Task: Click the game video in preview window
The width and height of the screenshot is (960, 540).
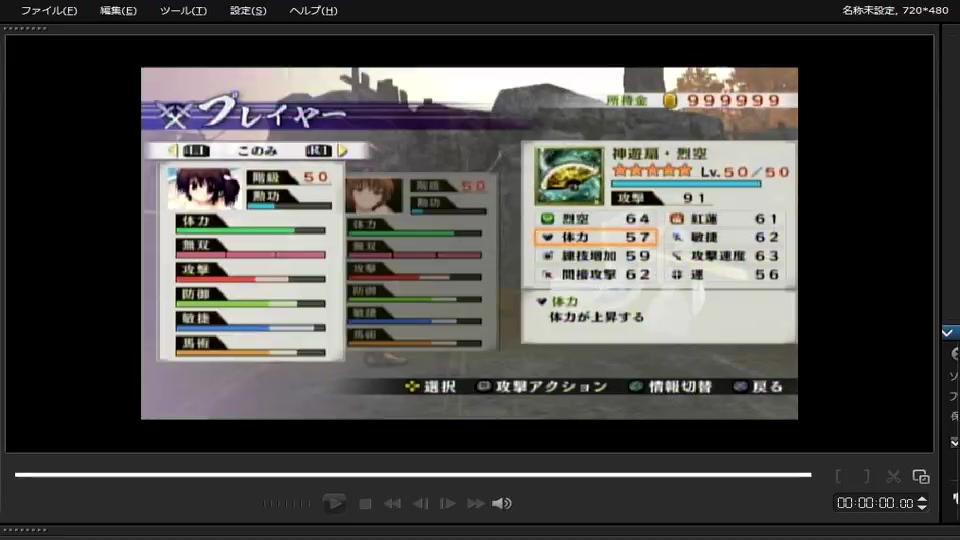Action: tap(469, 243)
